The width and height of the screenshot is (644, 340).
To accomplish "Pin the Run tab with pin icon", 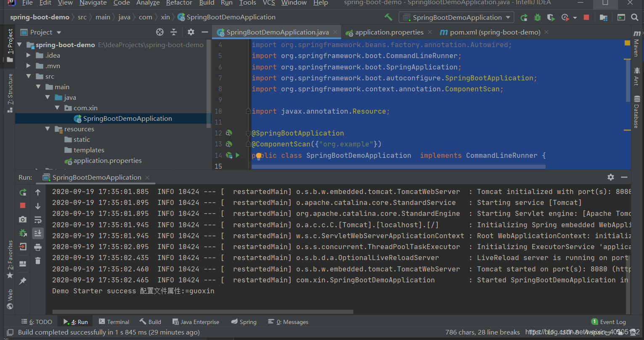I will click(x=23, y=281).
